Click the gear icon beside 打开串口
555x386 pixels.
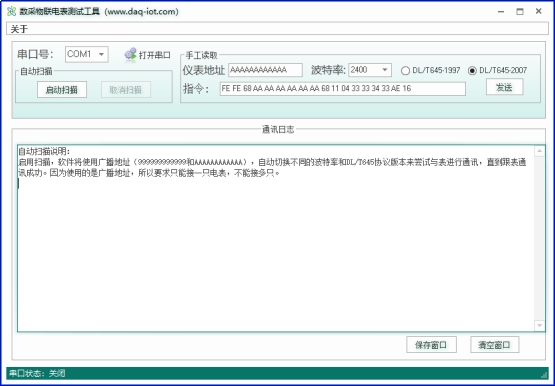(x=130, y=55)
